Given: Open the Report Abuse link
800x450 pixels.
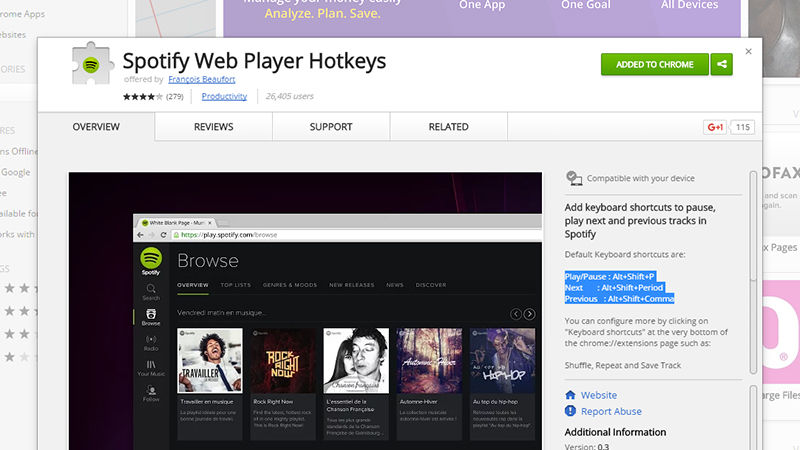Looking at the screenshot, I should click(611, 411).
